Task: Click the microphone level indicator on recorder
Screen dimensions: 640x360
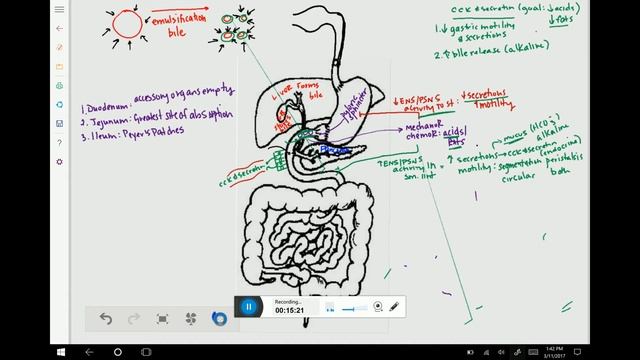Action: pos(330,307)
